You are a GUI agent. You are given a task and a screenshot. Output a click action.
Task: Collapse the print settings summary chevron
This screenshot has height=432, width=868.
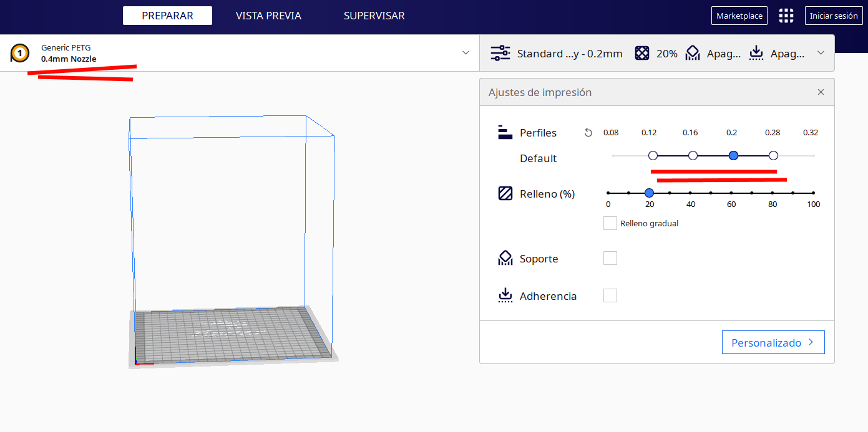click(821, 53)
